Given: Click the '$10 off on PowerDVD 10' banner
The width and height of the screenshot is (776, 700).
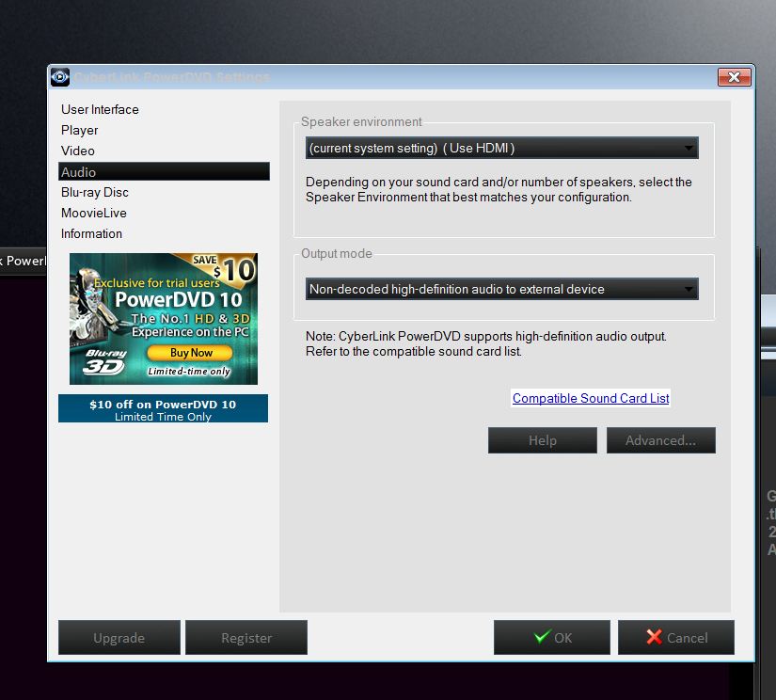Looking at the screenshot, I should [x=164, y=409].
